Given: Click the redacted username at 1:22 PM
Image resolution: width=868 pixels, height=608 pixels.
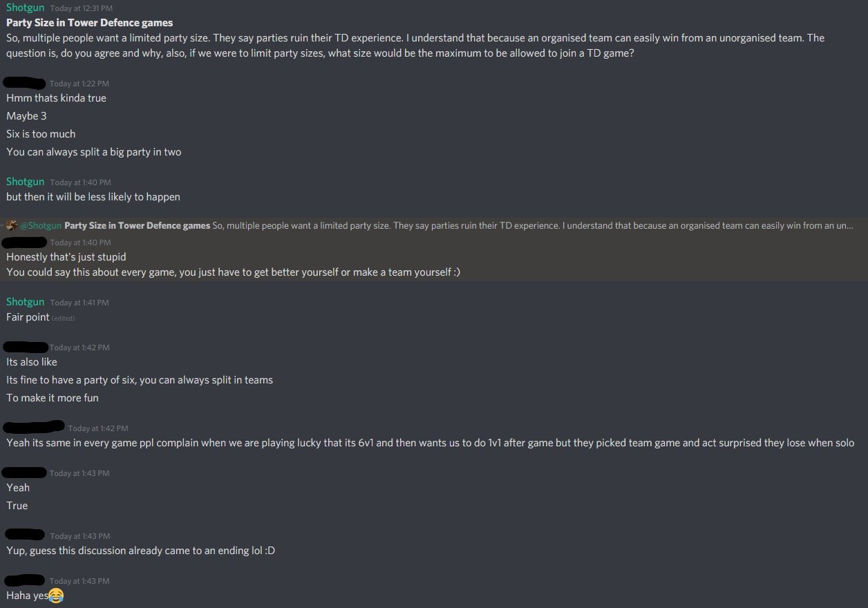Looking at the screenshot, I should [25, 83].
